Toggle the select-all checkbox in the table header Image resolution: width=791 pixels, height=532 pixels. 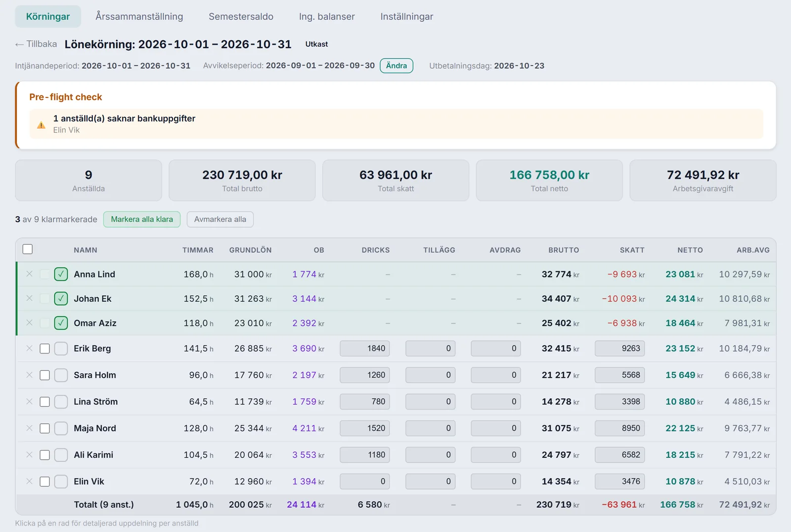pyautogui.click(x=28, y=249)
